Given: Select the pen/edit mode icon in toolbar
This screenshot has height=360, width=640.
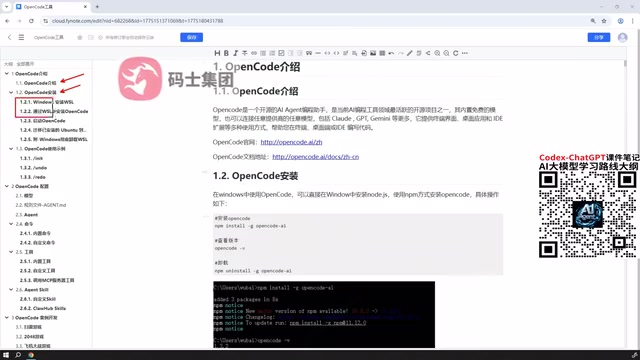Looking at the screenshot, I should tap(410, 53).
